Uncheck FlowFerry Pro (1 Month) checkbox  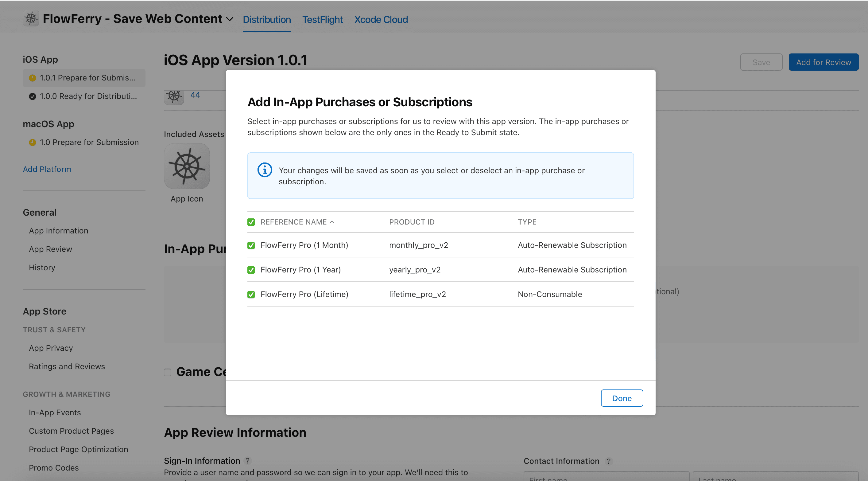pos(251,245)
